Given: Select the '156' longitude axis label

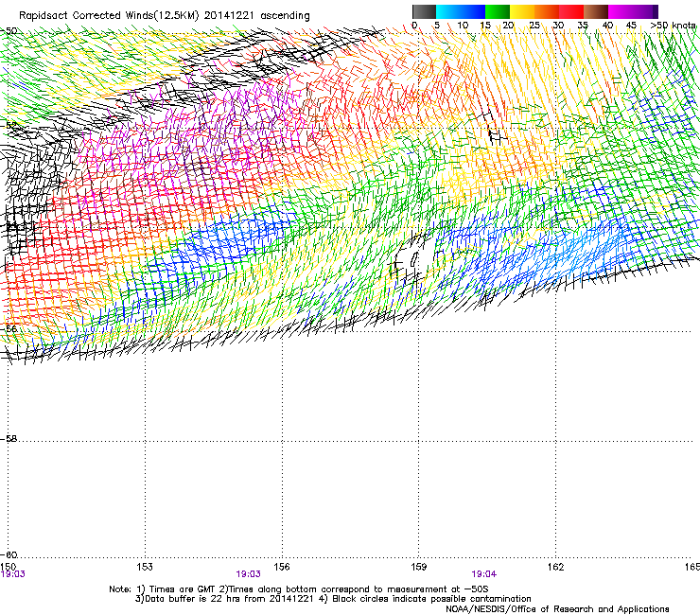Looking at the screenshot, I should 282,567.
